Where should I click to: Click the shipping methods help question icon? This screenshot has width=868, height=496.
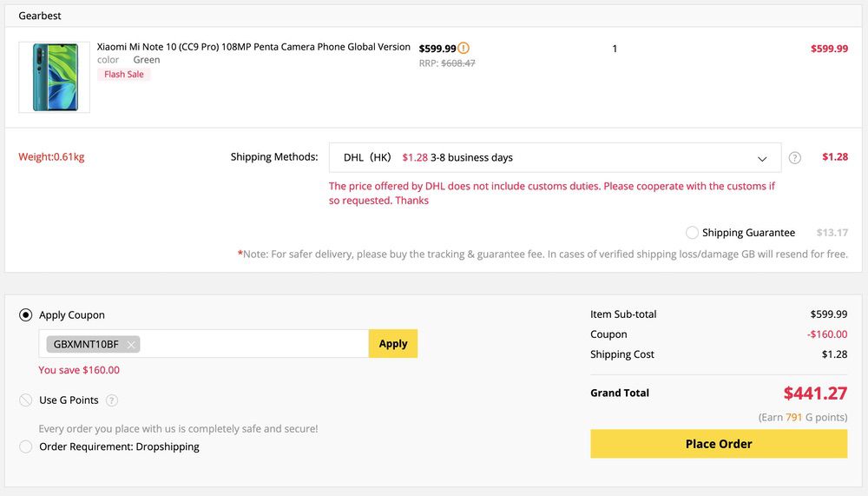[795, 158]
